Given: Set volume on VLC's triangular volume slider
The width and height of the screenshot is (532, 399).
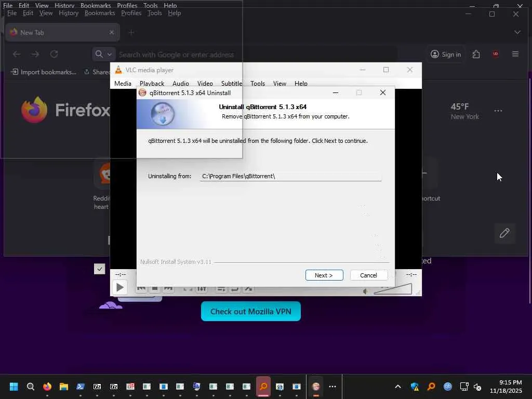Looking at the screenshot, I should tap(393, 289).
